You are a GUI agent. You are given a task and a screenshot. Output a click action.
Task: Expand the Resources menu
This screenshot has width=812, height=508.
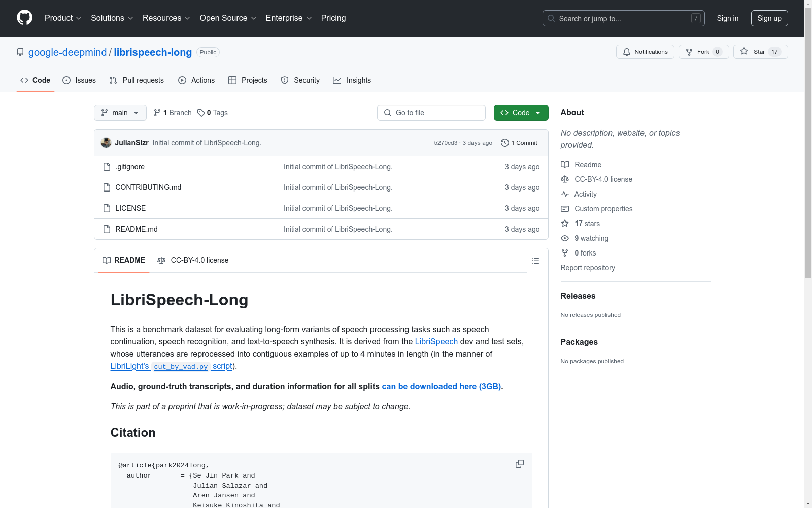pos(166,18)
